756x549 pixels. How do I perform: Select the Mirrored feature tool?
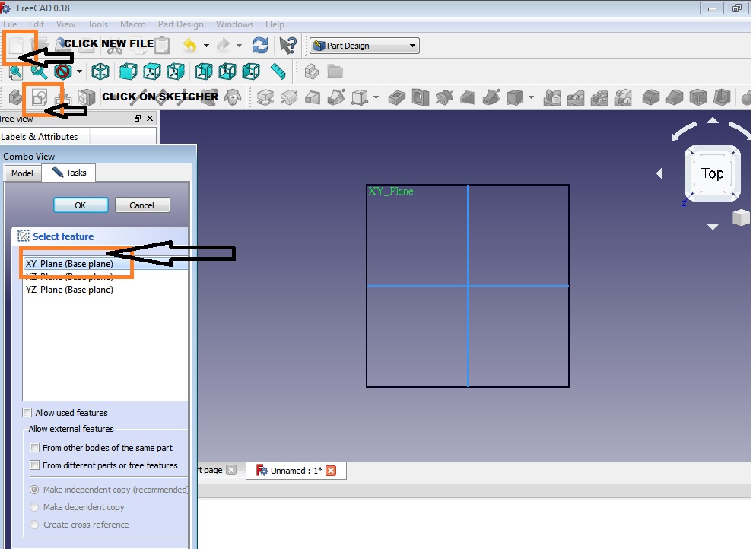tap(552, 98)
